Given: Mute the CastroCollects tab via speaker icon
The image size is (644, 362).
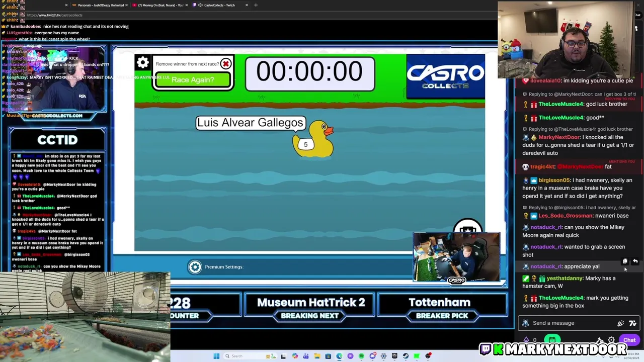Looking at the screenshot, I should pos(201,5).
